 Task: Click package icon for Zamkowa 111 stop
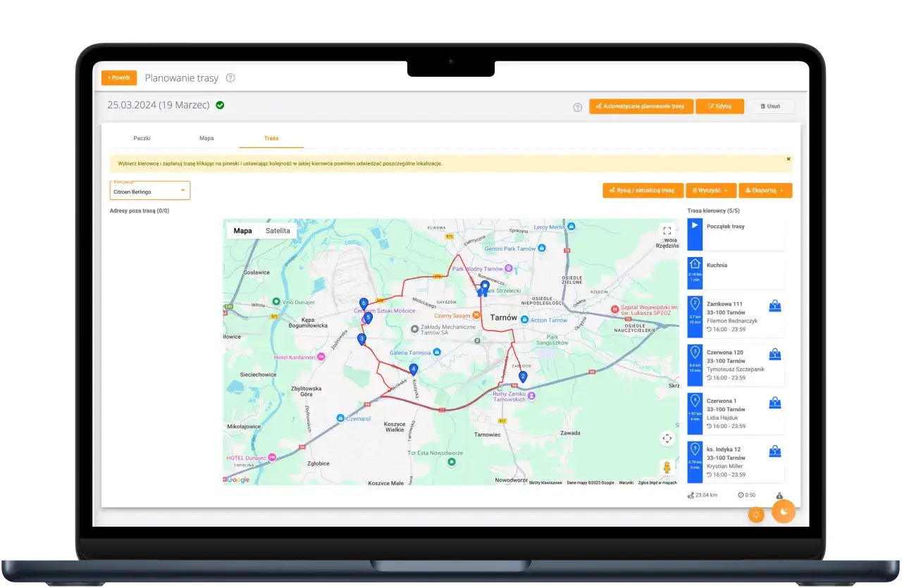click(x=774, y=306)
